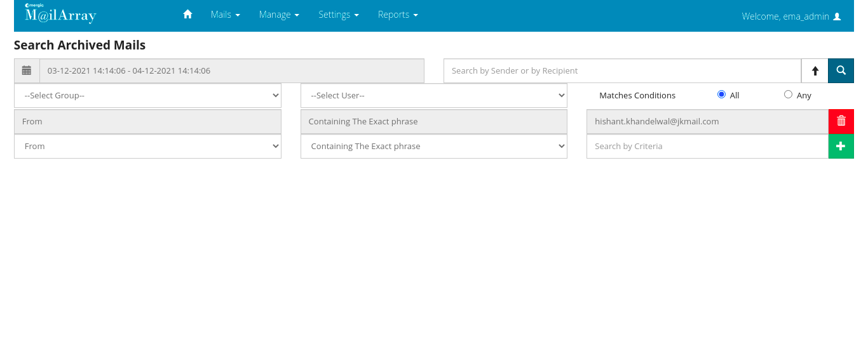Open the Settings menu
The width and height of the screenshot is (868, 342).
click(339, 15)
